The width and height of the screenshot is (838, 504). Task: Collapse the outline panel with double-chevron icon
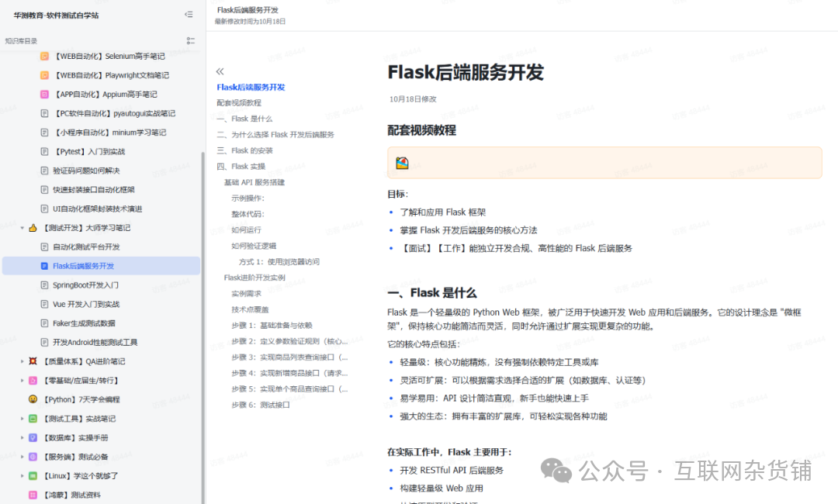pyautogui.click(x=220, y=71)
